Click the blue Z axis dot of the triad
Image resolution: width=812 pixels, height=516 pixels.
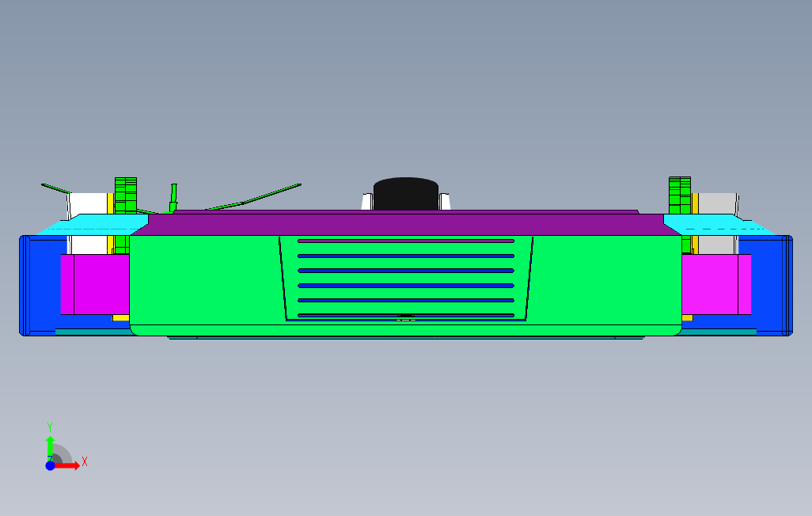(50, 466)
